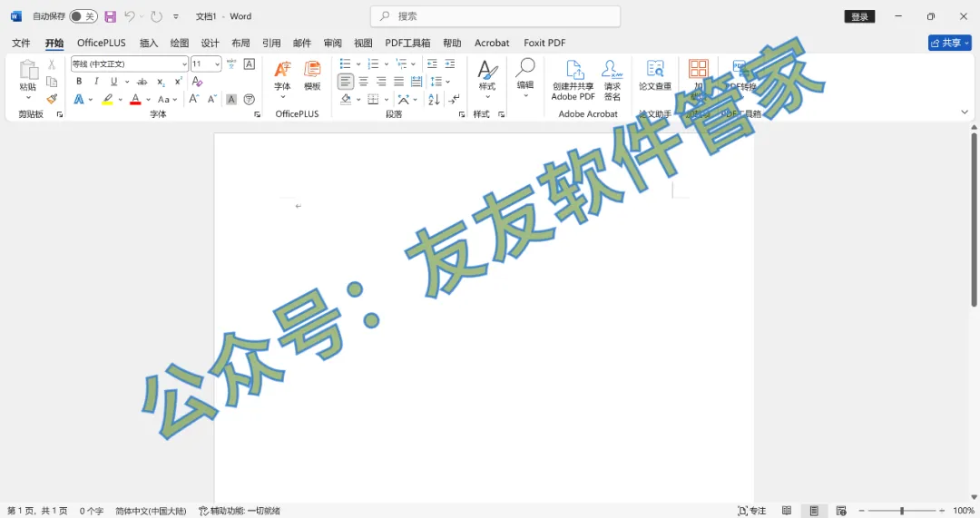Click Request Signatures icon
This screenshot has height=518, width=980.
coord(612,80)
